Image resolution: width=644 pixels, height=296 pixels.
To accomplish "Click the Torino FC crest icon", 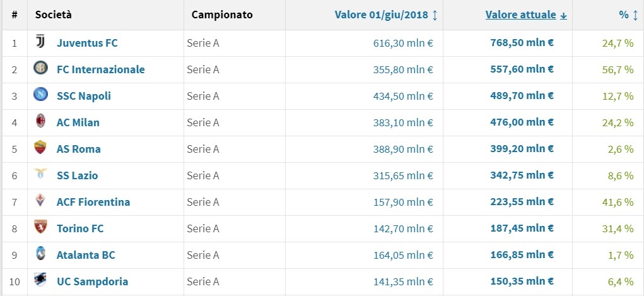I will 41,228.
